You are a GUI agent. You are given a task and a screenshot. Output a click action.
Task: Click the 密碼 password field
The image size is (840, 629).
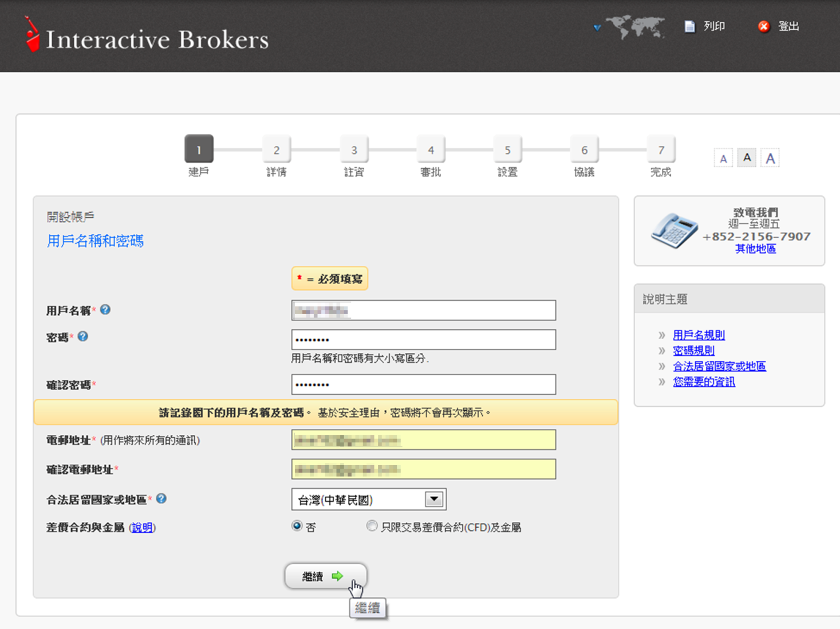(x=424, y=340)
